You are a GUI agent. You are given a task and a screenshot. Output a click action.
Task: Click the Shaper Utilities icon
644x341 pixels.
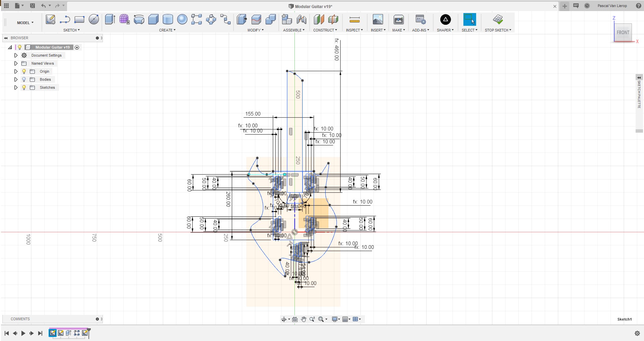(x=445, y=20)
